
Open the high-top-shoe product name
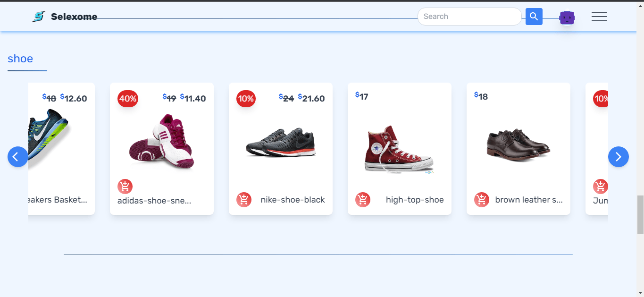(x=415, y=200)
